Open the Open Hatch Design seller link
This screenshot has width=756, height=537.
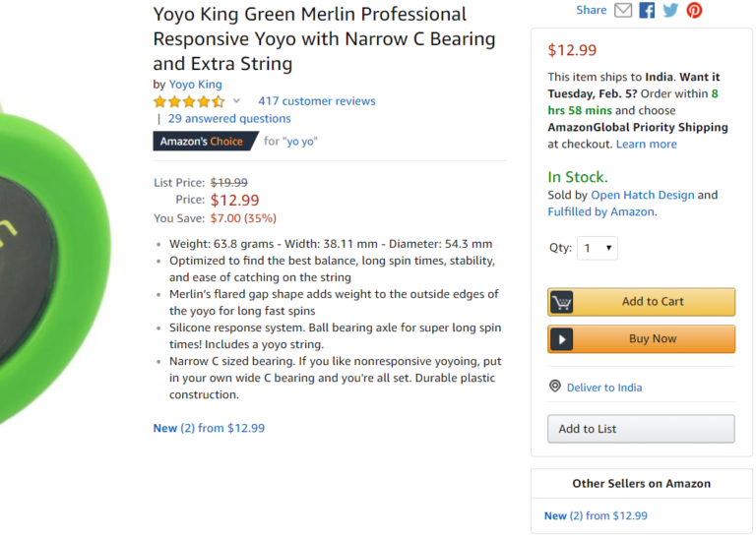coord(642,195)
